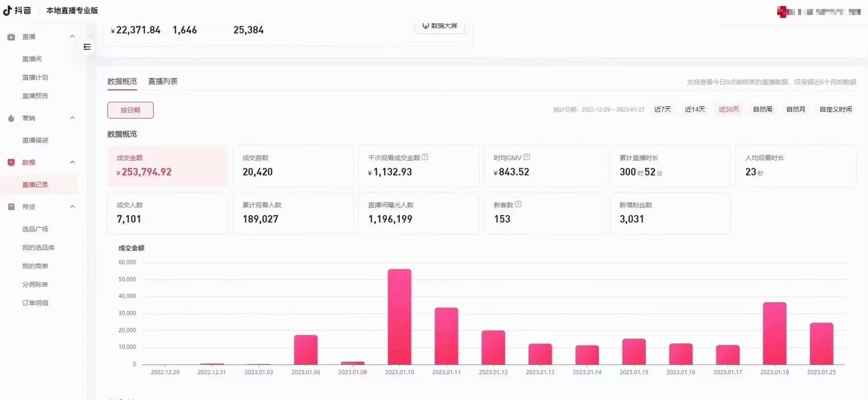Click help icon next to 千次观看成交金额
868x400 pixels.
pyautogui.click(x=425, y=157)
